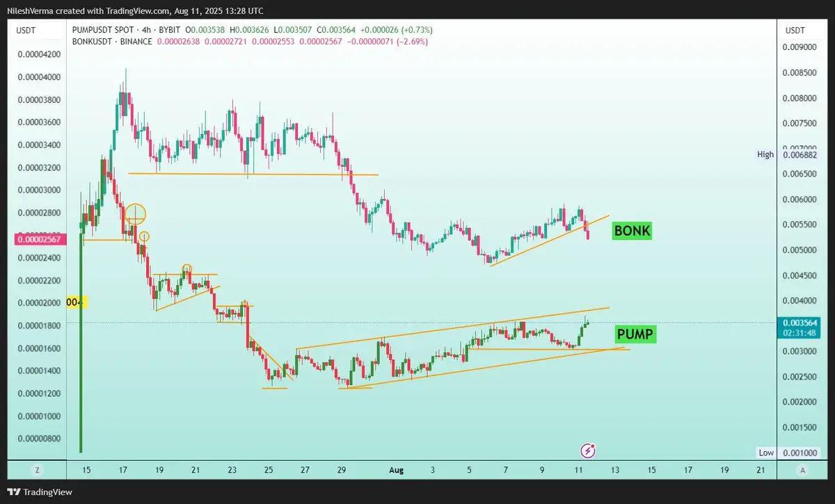
Task: Click the USDT label above the right axis
Action: click(x=795, y=30)
